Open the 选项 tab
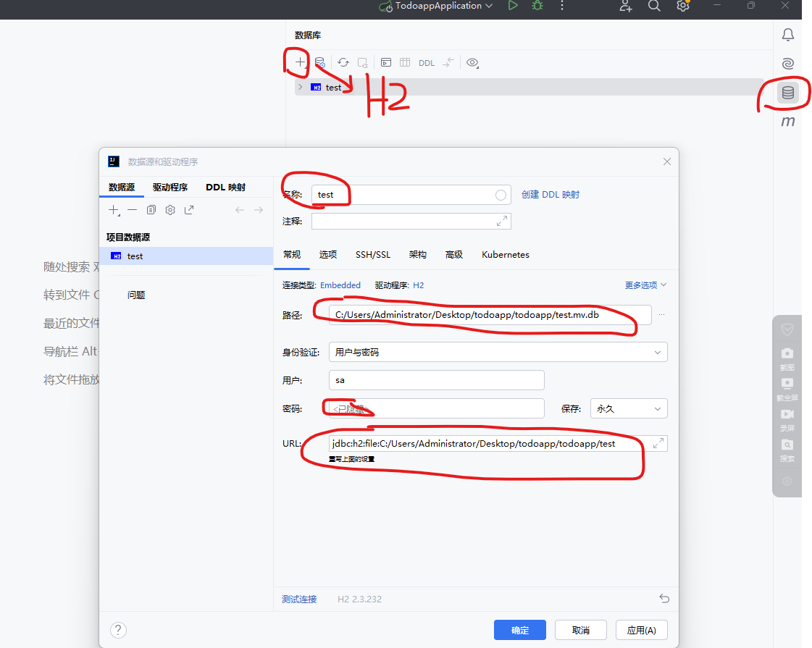812x648 pixels. click(x=328, y=255)
